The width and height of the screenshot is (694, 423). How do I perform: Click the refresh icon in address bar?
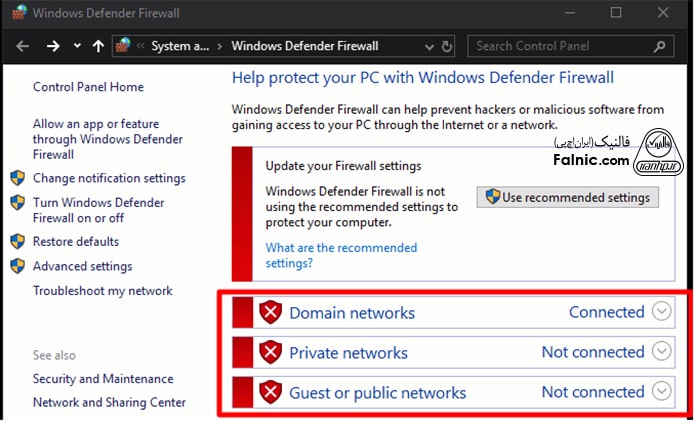pyautogui.click(x=447, y=46)
